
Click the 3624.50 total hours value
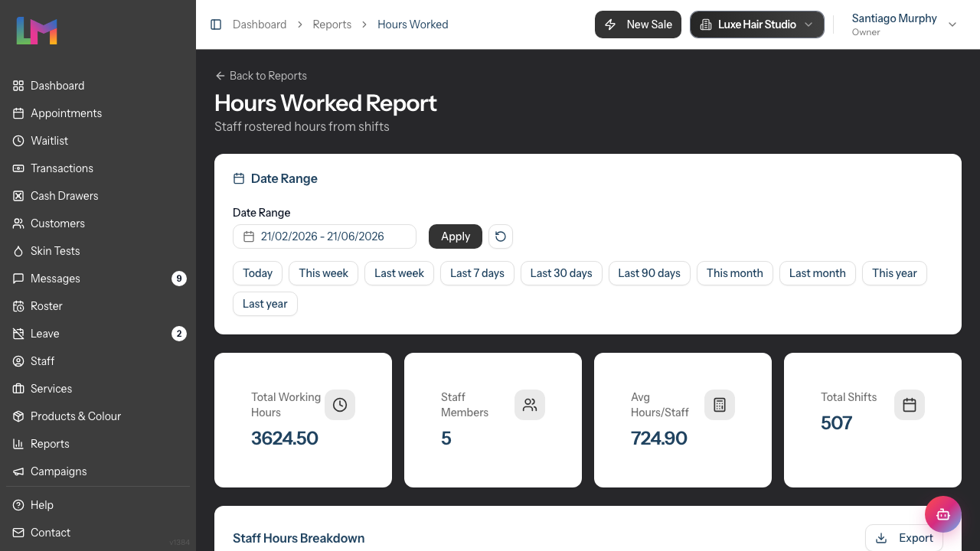click(x=285, y=439)
